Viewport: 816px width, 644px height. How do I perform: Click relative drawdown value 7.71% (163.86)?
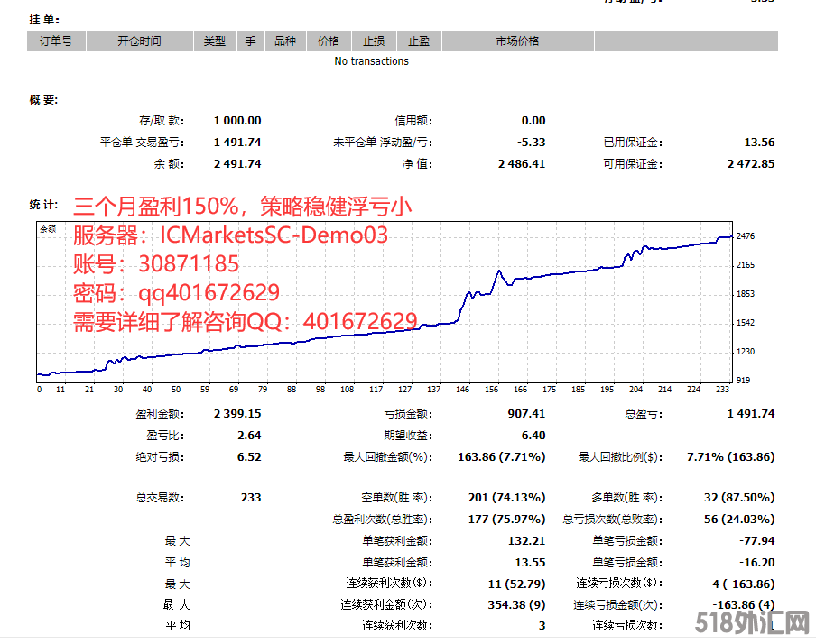730,457
